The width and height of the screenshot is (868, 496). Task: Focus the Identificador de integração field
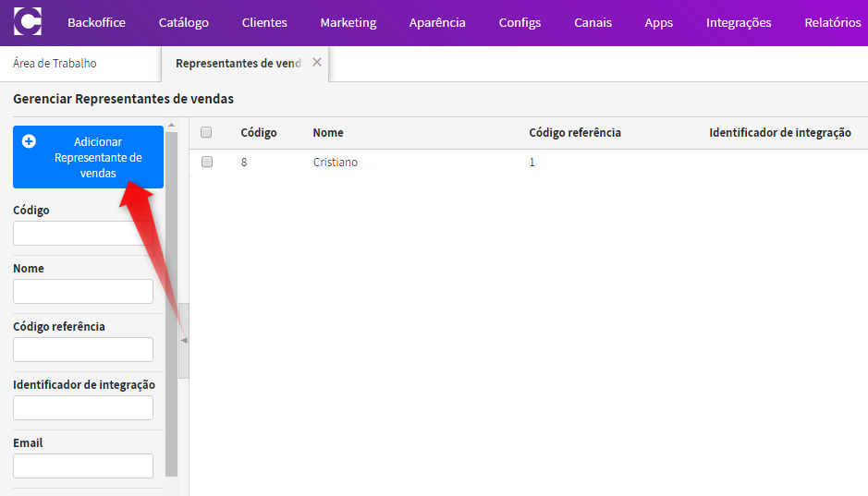(x=83, y=407)
